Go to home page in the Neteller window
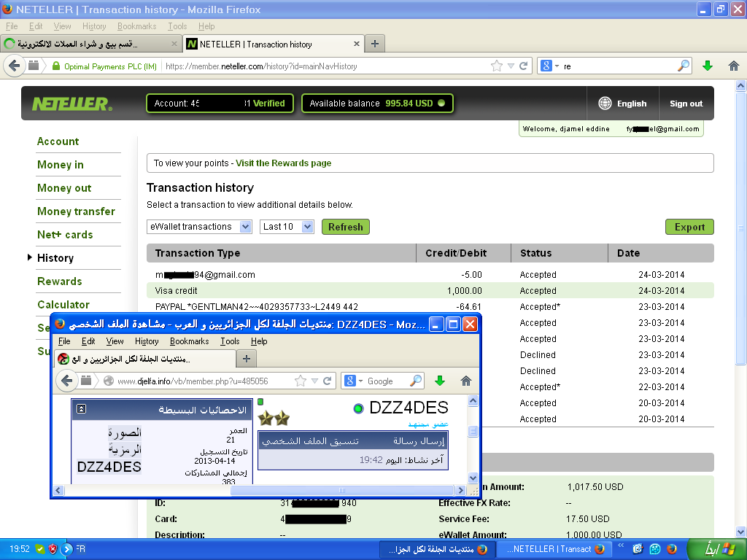 click(x=734, y=66)
